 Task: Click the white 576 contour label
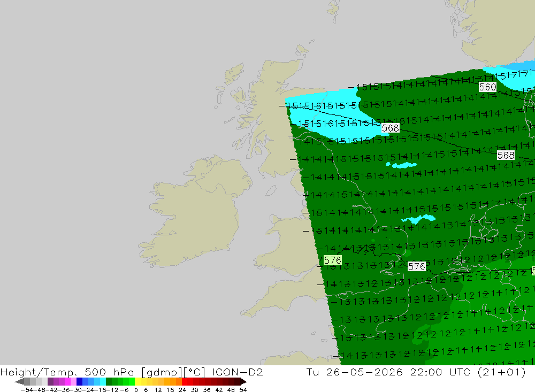(x=417, y=266)
